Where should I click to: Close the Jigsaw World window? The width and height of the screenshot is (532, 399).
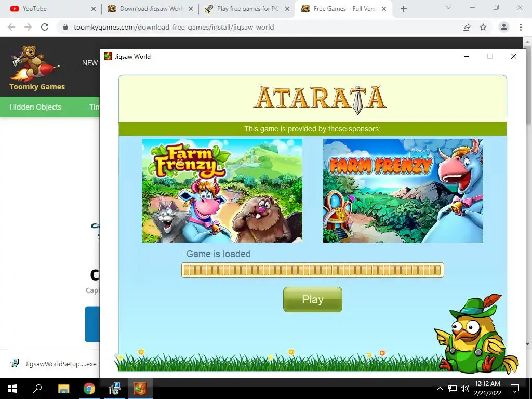(x=514, y=56)
